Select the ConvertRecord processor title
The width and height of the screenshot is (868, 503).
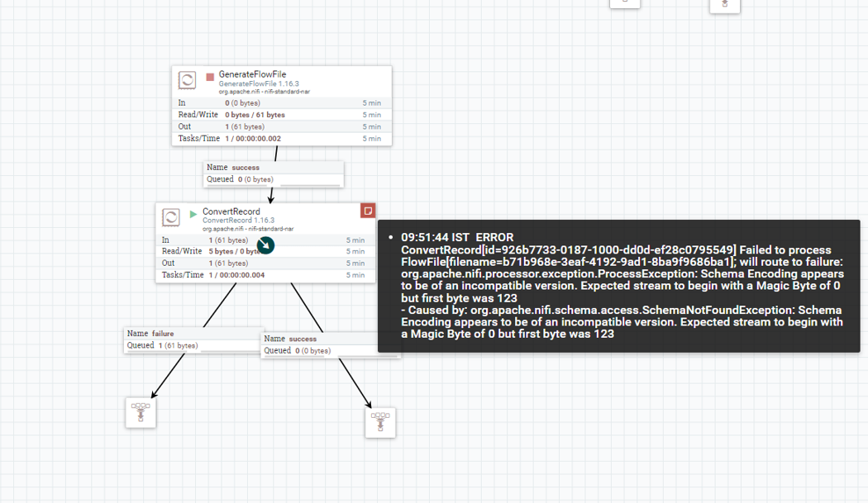(x=231, y=211)
